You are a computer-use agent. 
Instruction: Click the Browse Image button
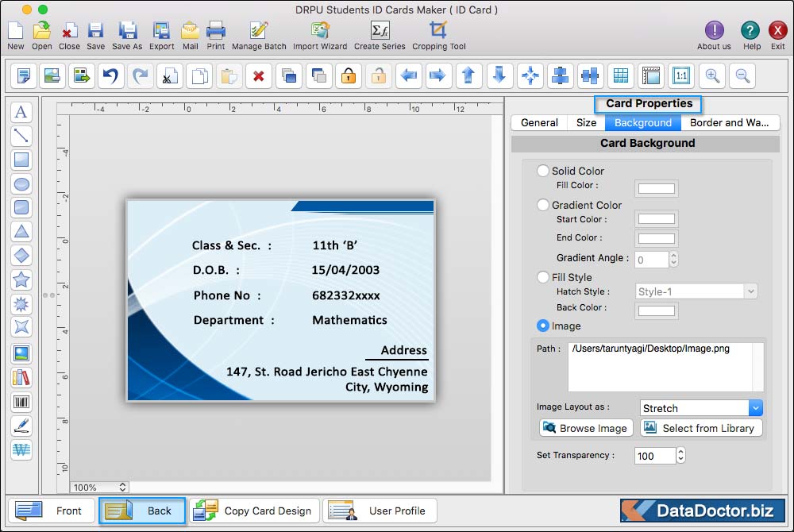[585, 428]
